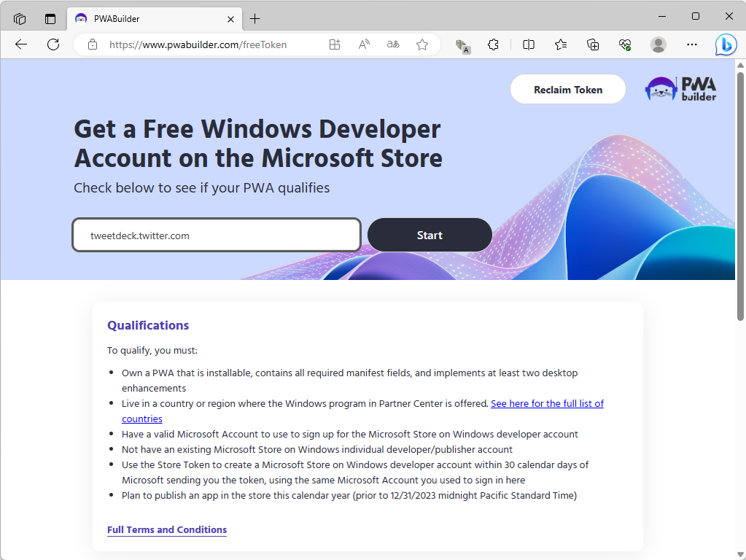Open Full Terms and Conditions
This screenshot has height=560, width=746.
(x=166, y=529)
